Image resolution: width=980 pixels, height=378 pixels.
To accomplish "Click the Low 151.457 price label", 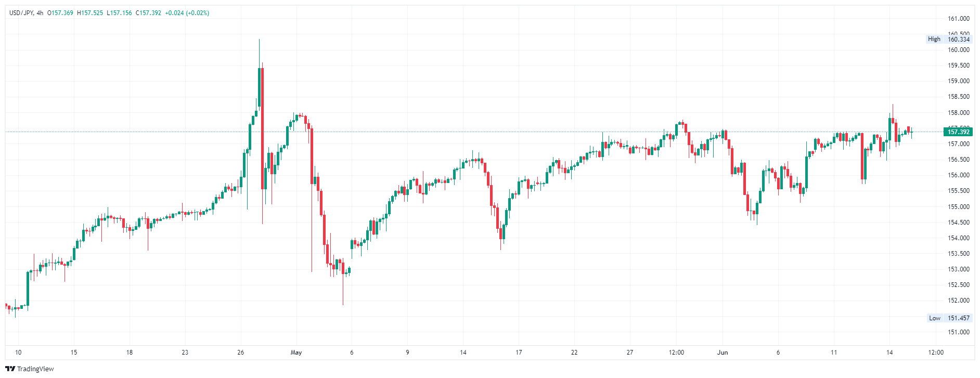I will pyautogui.click(x=949, y=318).
